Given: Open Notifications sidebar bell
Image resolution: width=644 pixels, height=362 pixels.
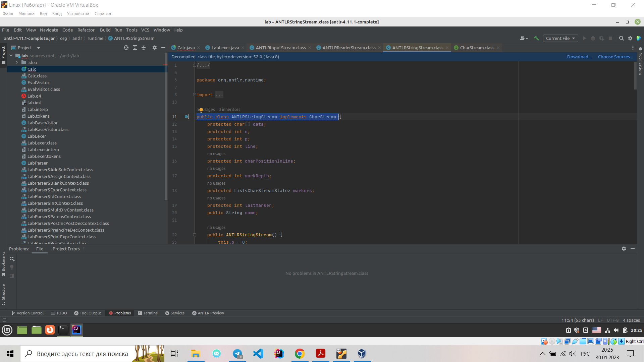Looking at the screenshot, I should [x=640, y=49].
